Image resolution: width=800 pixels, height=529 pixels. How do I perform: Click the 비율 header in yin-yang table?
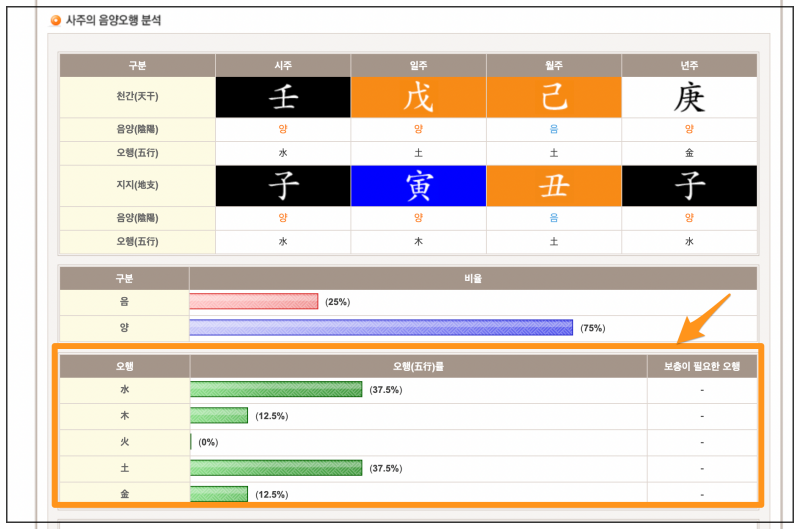click(473, 279)
